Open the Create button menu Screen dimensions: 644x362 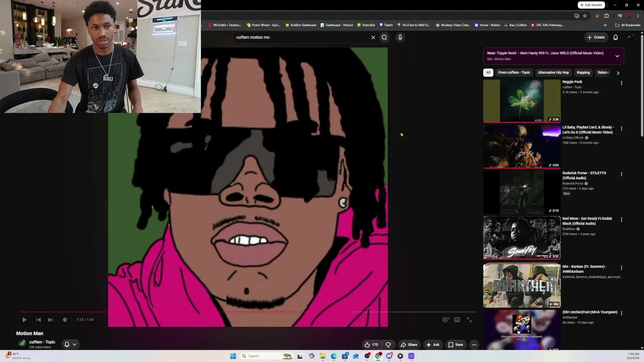pos(596,37)
